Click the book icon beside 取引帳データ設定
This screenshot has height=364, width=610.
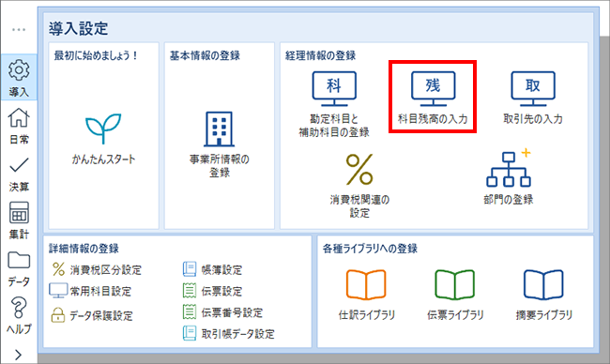pos(190,333)
